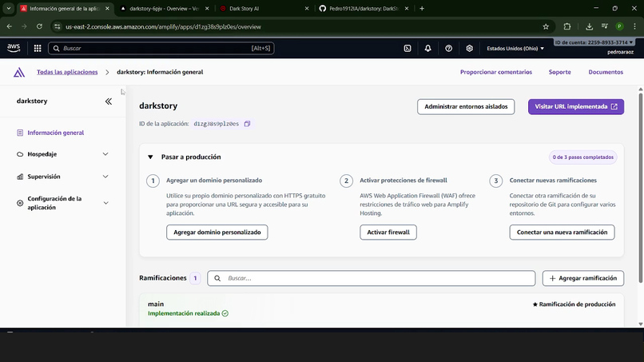Open Chrome media controls icon
Screen dimensions: 644x362
[605, 26]
